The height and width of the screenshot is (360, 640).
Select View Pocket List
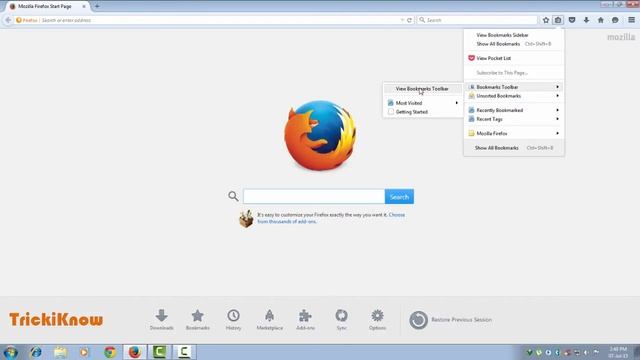coord(513,58)
